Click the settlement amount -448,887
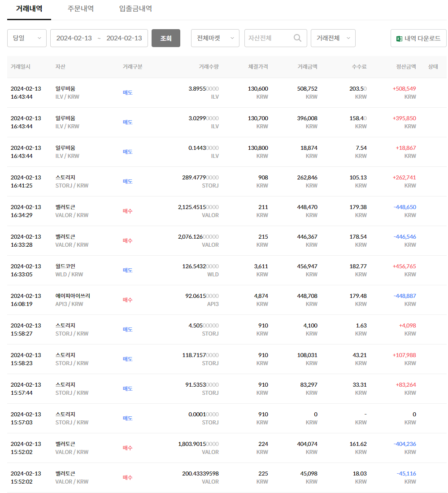 click(405, 296)
